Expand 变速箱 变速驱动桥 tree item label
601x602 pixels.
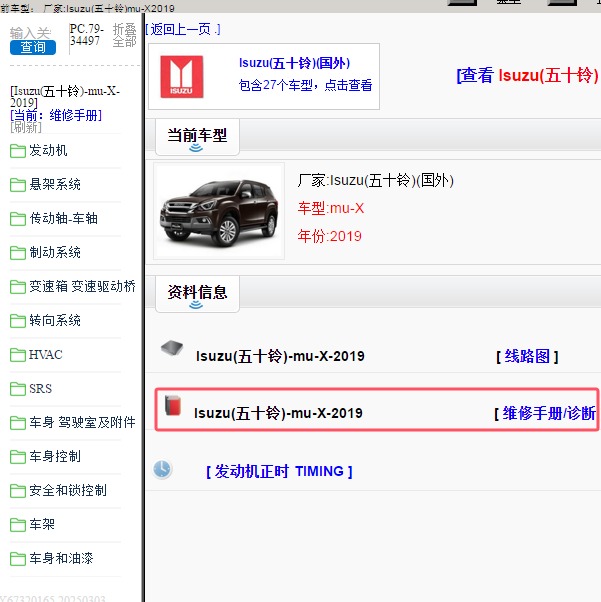point(82,286)
